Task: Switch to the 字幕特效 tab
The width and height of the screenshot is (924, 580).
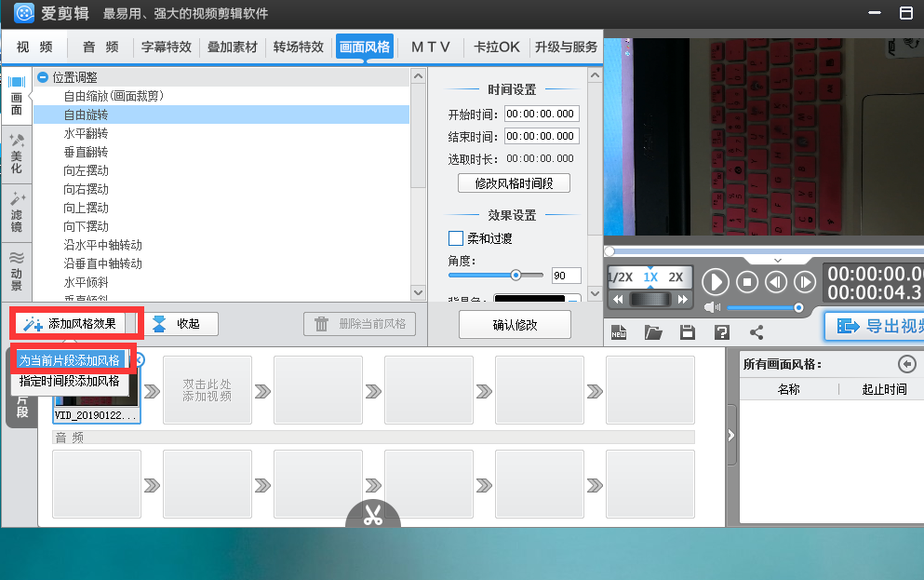Action: click(x=166, y=46)
